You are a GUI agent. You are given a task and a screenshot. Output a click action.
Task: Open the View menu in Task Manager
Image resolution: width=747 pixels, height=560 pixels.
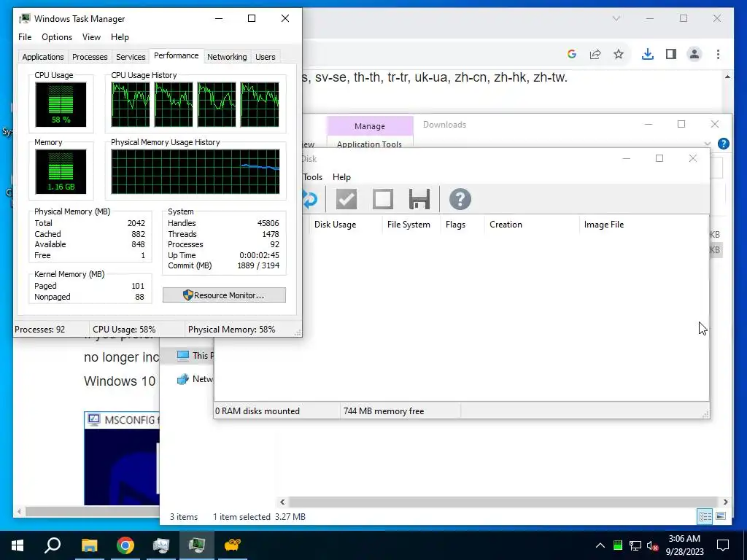(x=91, y=37)
